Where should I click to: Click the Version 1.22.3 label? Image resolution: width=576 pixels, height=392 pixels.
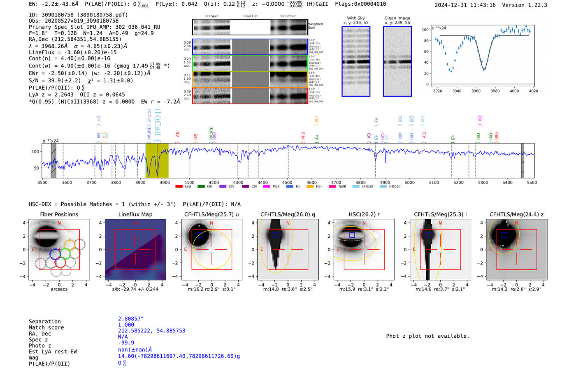(525, 5)
